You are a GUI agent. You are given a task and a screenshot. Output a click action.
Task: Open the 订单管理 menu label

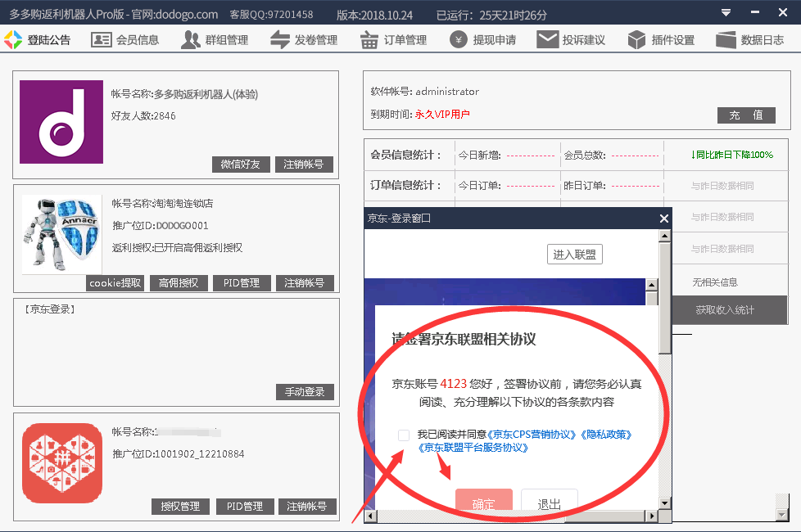405,40
